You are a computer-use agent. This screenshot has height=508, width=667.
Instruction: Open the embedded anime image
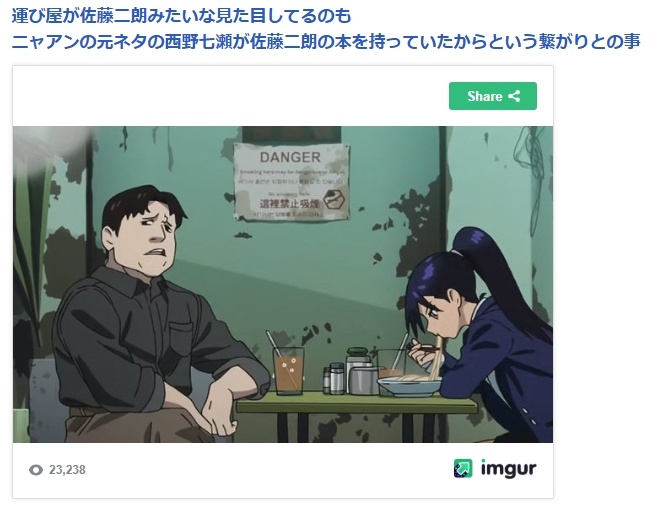pyautogui.click(x=283, y=284)
